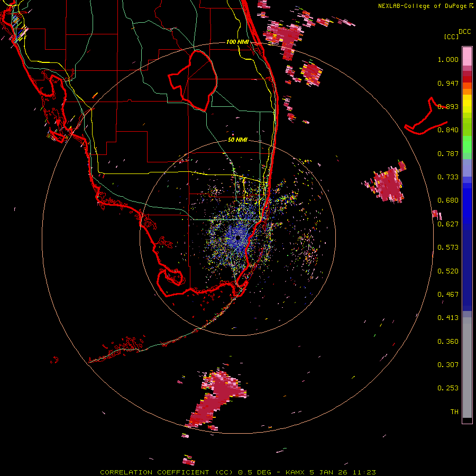
Task: Select the 0.893 scale value
Action: click(x=448, y=106)
